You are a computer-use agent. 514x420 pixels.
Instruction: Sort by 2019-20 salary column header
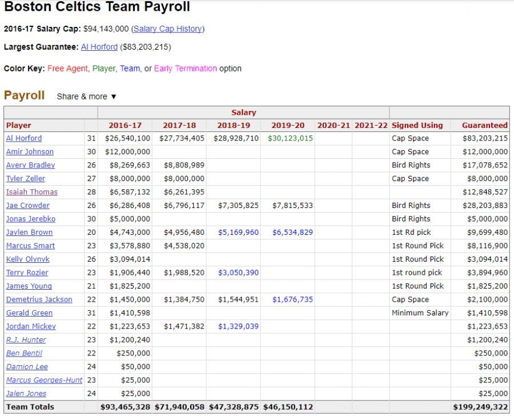click(x=288, y=125)
